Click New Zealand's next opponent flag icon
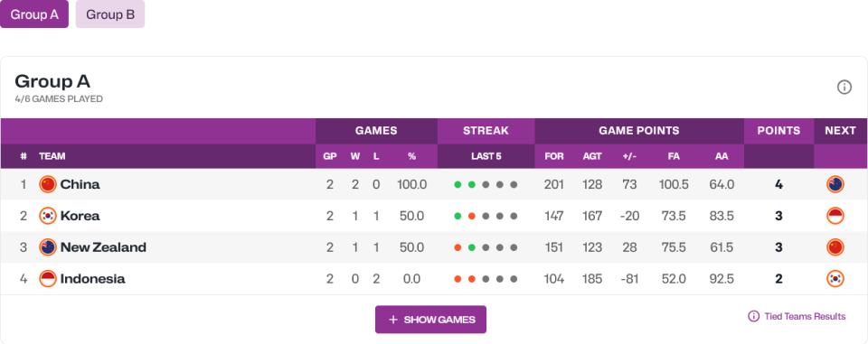 click(835, 247)
